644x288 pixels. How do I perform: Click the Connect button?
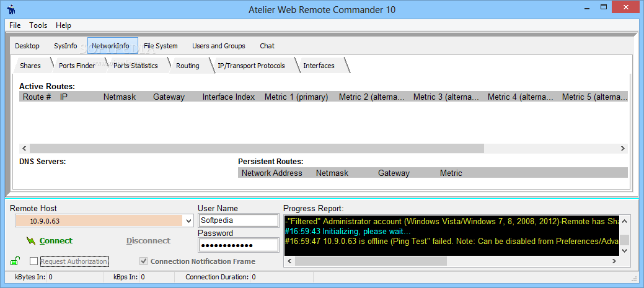(x=50, y=241)
